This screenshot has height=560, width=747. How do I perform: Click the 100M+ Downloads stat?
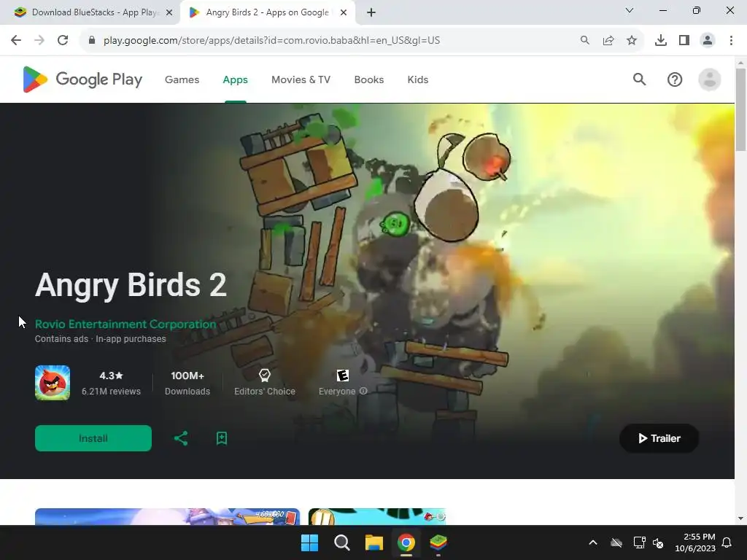(x=187, y=383)
